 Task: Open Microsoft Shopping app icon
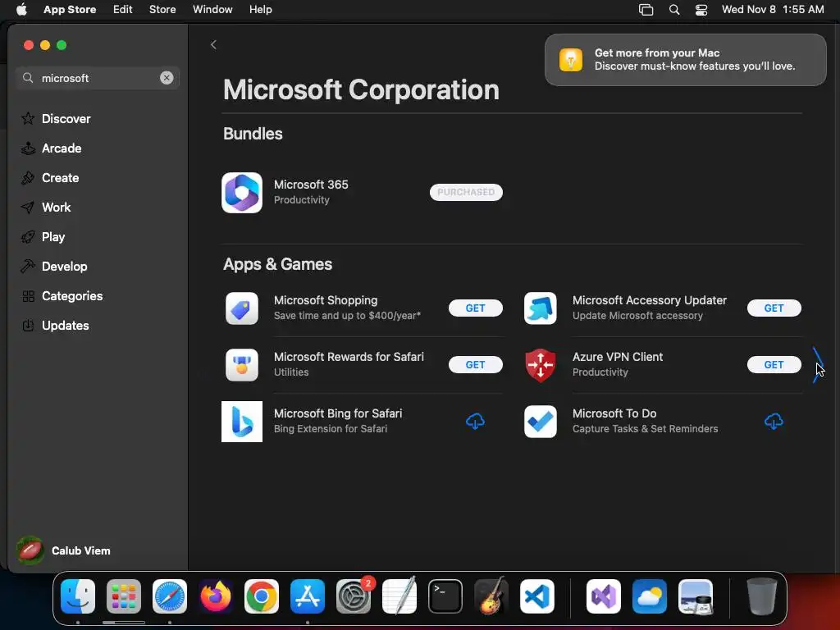(x=242, y=308)
